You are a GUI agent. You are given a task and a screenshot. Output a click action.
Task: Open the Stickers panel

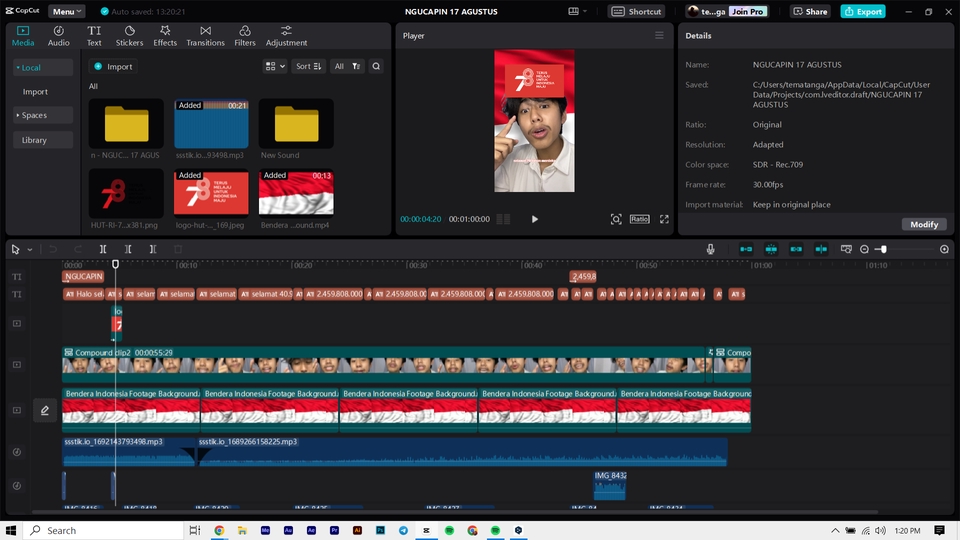point(129,36)
